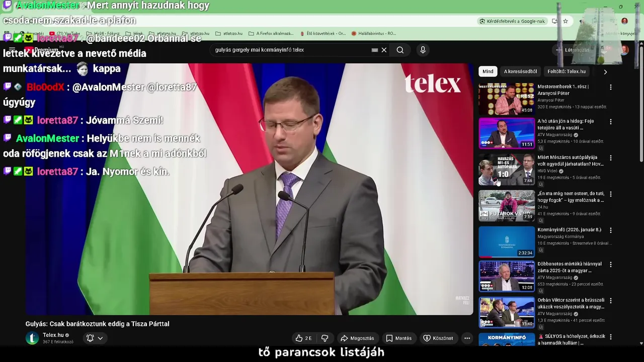The height and width of the screenshot is (362, 644).
Task: Click Kérdésfeltevés a Google-nak in address bar
Action: click(512, 21)
